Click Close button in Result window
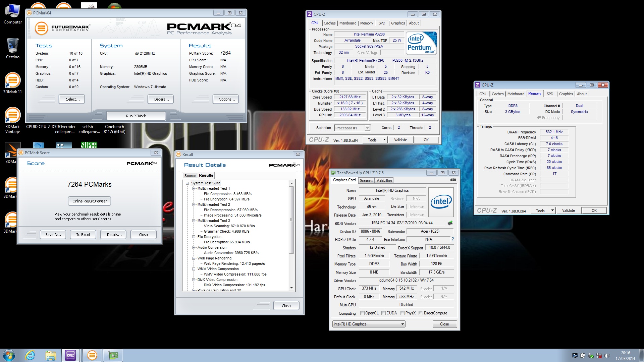The image size is (644, 362). pos(286,306)
